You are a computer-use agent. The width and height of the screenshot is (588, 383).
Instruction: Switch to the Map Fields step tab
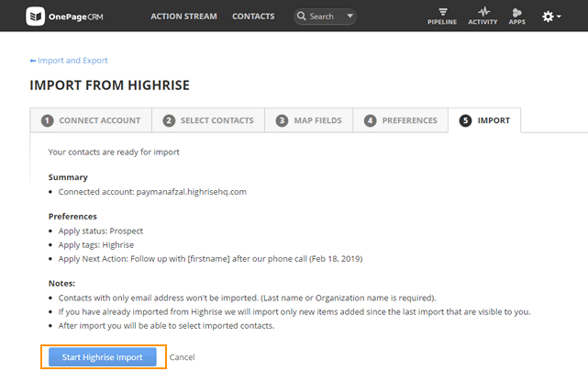pyautogui.click(x=308, y=120)
